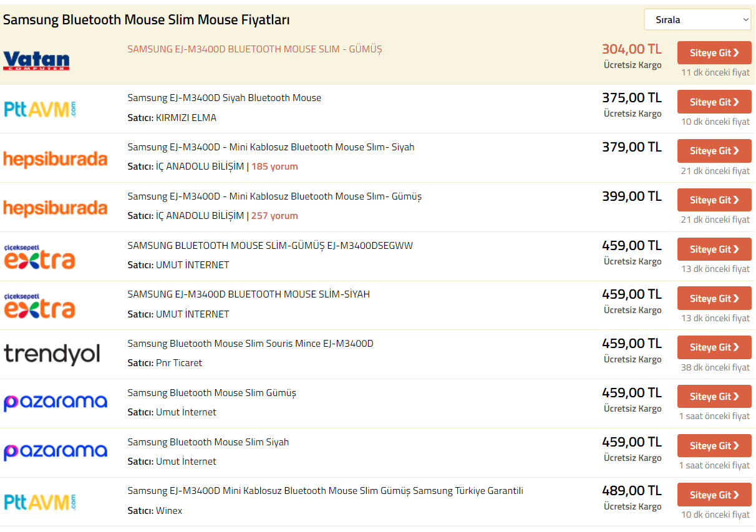Click Siteye Git for extra SLİM-SİYAH offer
Screen dimensions: 756x532
pos(714,298)
